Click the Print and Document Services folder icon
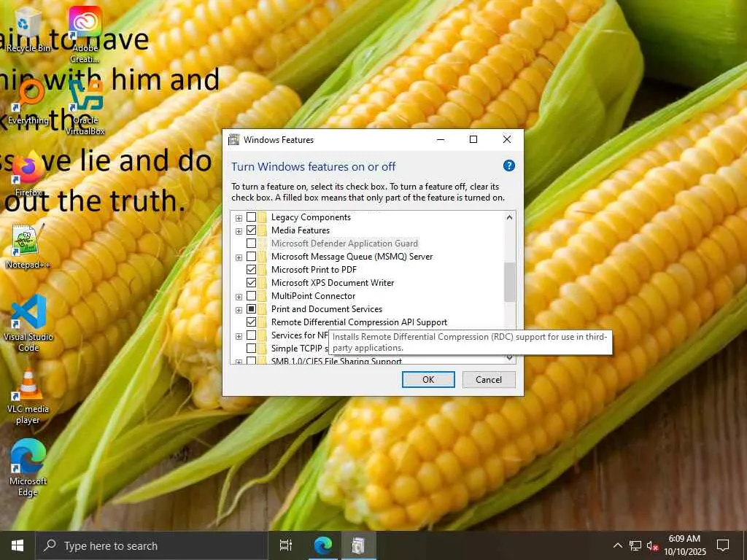 click(x=263, y=309)
